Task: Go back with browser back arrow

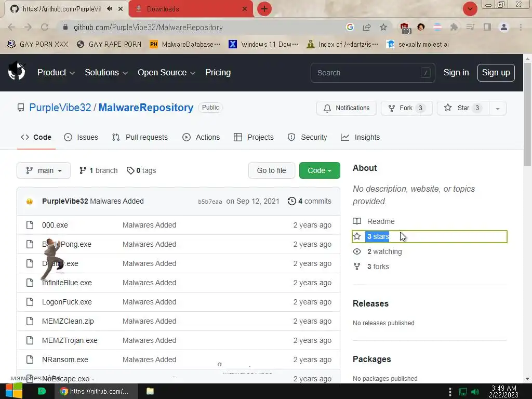Action: pos(11,27)
